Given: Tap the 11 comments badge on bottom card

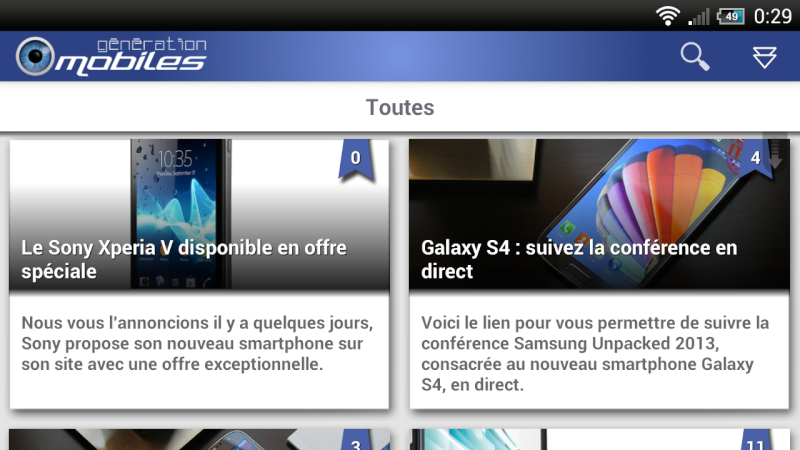Looking at the screenshot, I should pos(756,441).
